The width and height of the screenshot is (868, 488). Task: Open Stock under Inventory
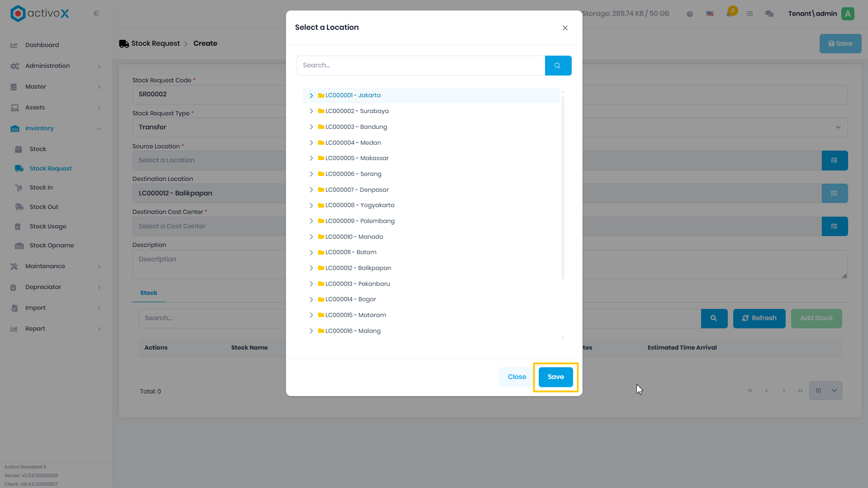click(38, 149)
